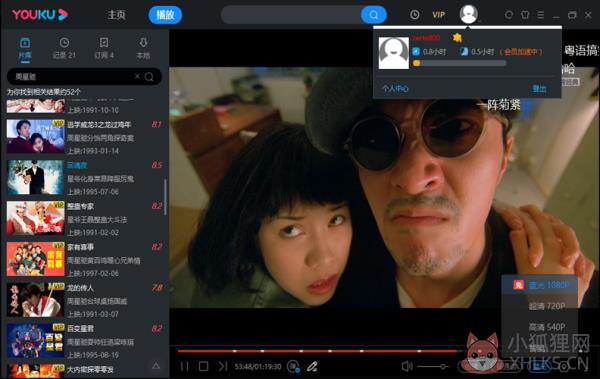Screen dimensions: 600x379
Task: Open the main menu hamburger icon
Action: click(541, 15)
